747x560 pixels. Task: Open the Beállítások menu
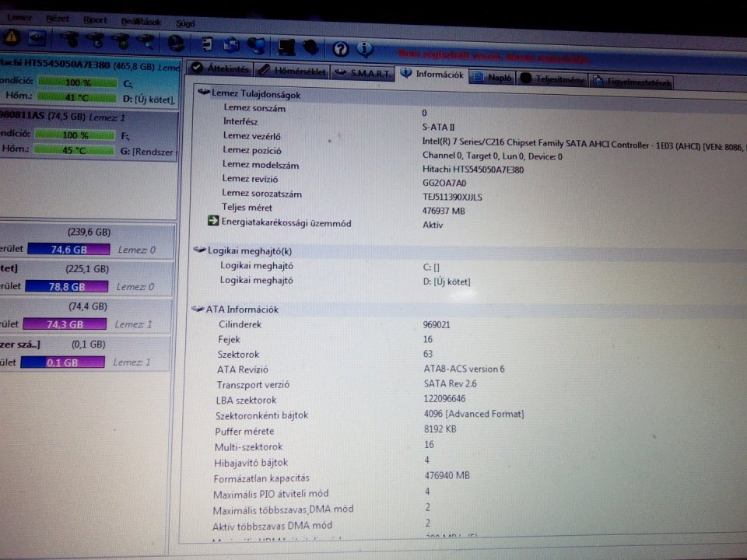141,22
